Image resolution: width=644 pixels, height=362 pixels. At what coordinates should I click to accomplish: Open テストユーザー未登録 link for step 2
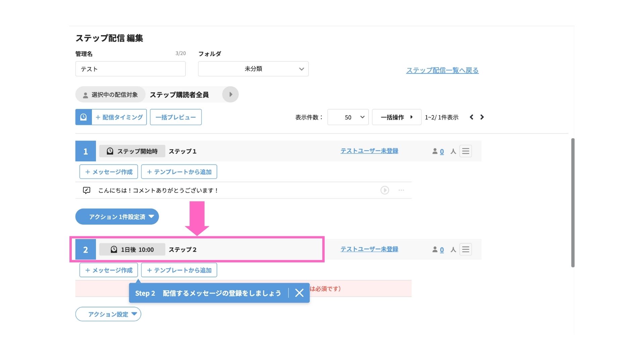[369, 249]
